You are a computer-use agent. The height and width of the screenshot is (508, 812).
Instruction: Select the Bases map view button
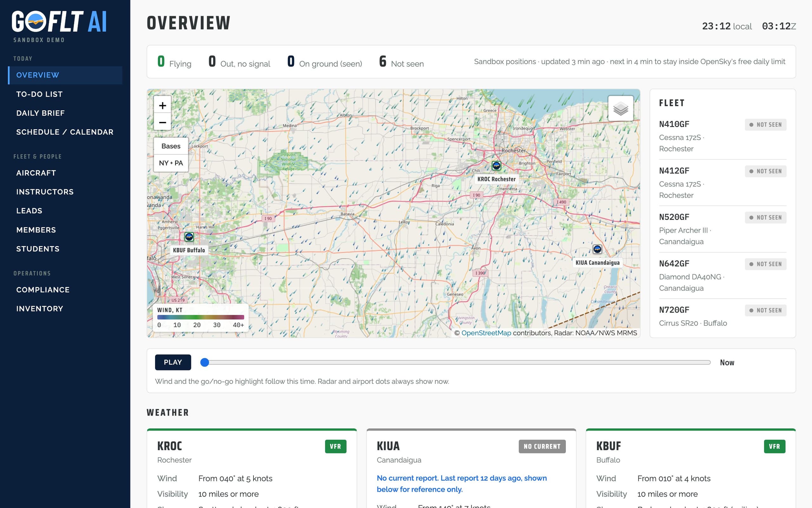[x=171, y=146]
